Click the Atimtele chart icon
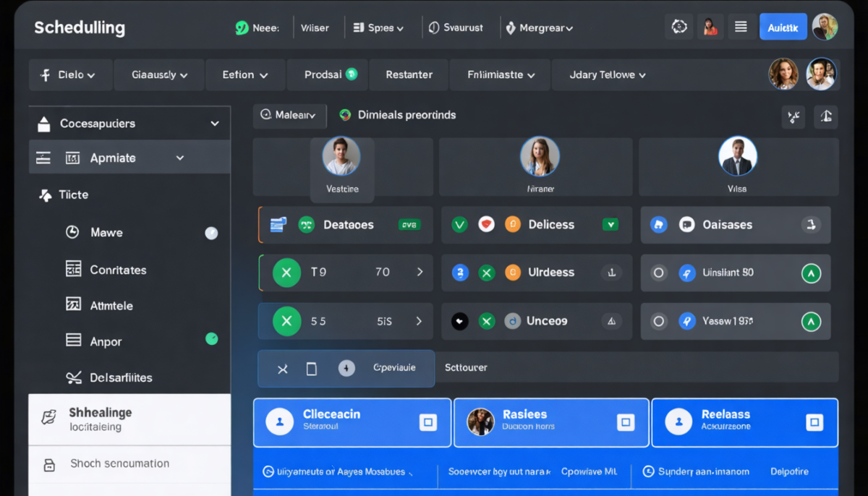The height and width of the screenshot is (496, 868). tap(73, 304)
